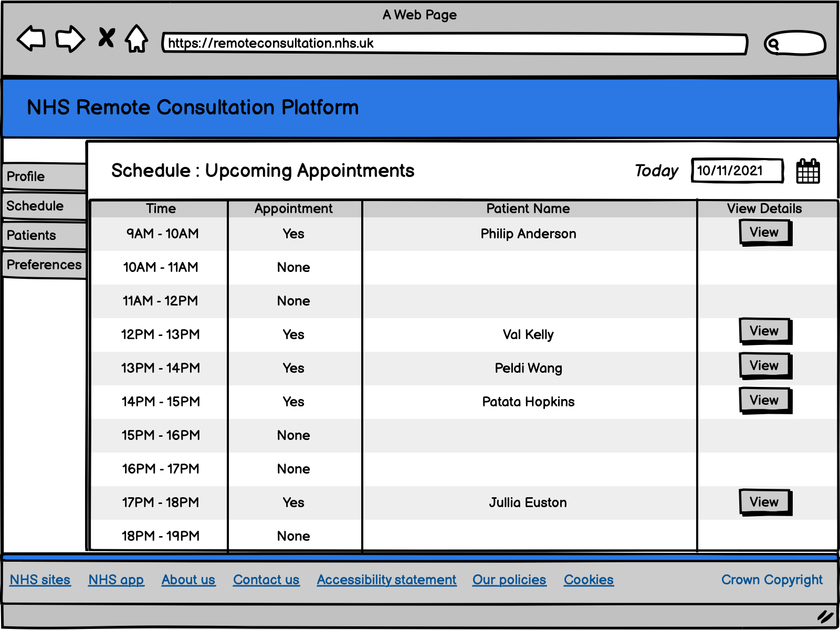Viewport: 840px width, 630px height.
Task: Click patient name Philip Anderson
Action: click(528, 234)
